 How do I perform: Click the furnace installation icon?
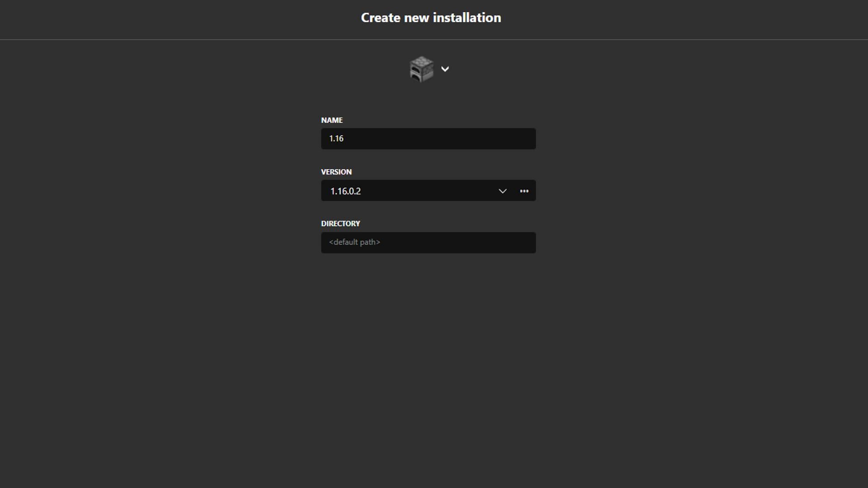click(x=421, y=69)
